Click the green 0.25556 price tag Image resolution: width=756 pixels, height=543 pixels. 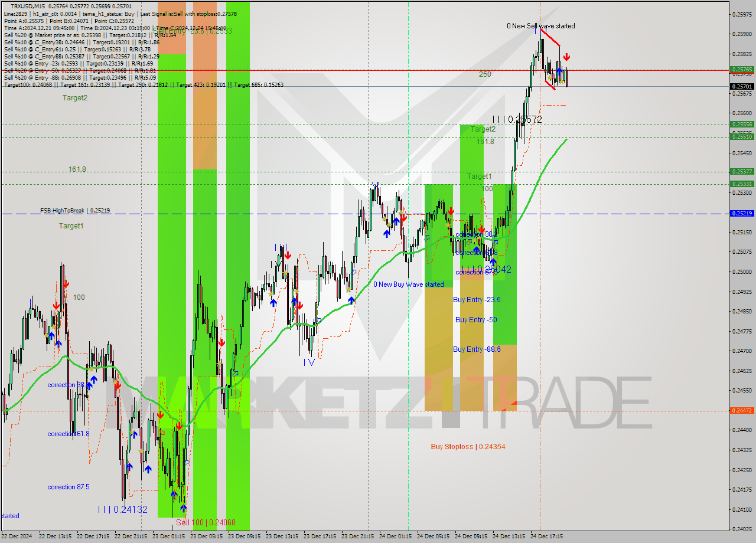742,125
